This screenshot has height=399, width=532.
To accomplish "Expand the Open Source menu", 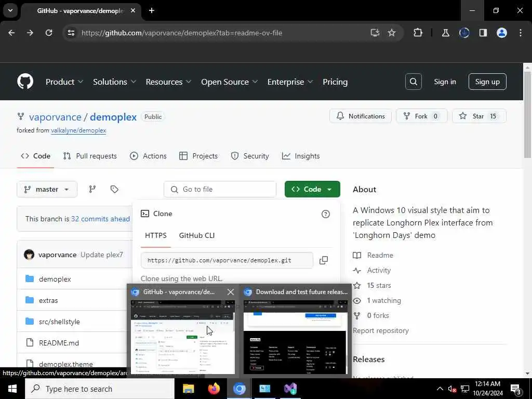I will point(229,82).
